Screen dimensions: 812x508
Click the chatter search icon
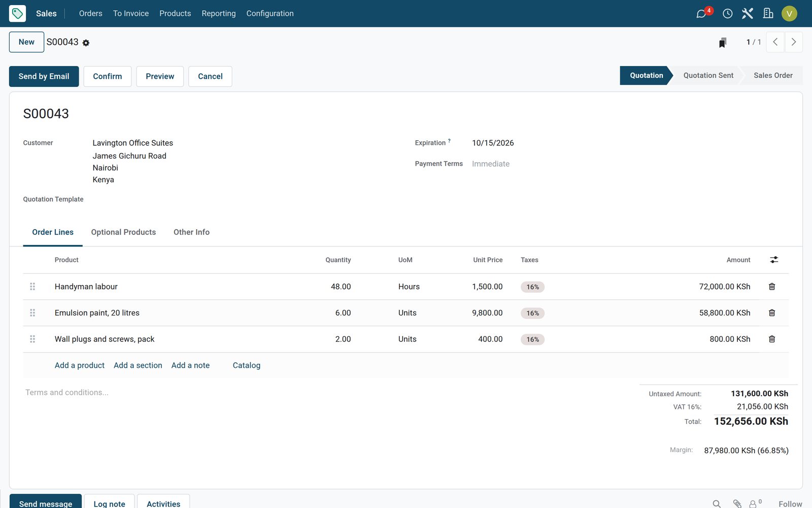[x=717, y=504]
